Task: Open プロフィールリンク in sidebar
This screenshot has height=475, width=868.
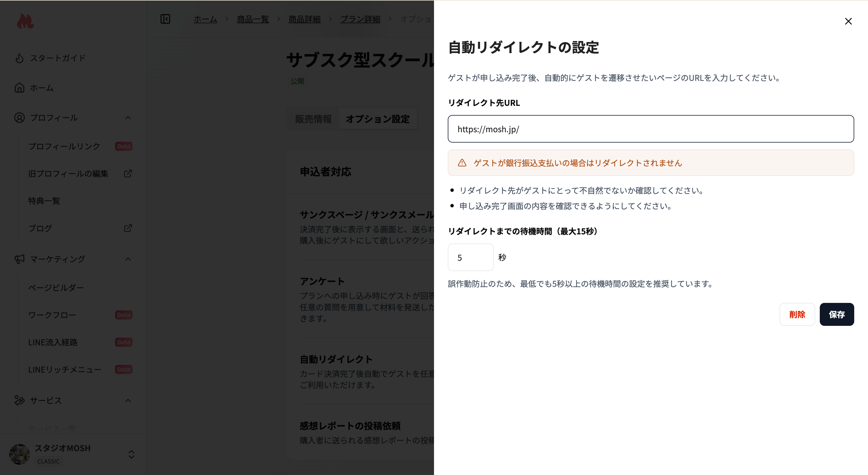Action: click(x=64, y=146)
